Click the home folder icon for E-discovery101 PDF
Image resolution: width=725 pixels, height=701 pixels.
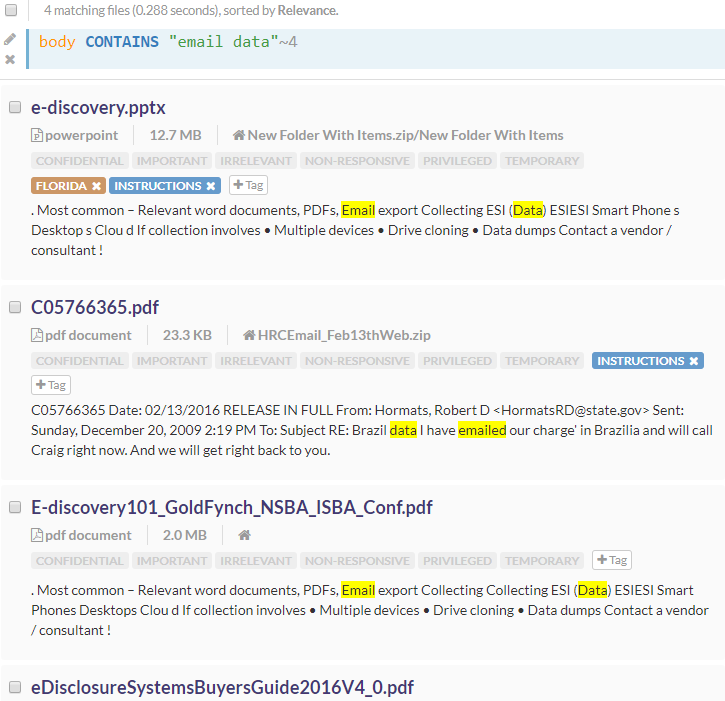click(x=244, y=535)
